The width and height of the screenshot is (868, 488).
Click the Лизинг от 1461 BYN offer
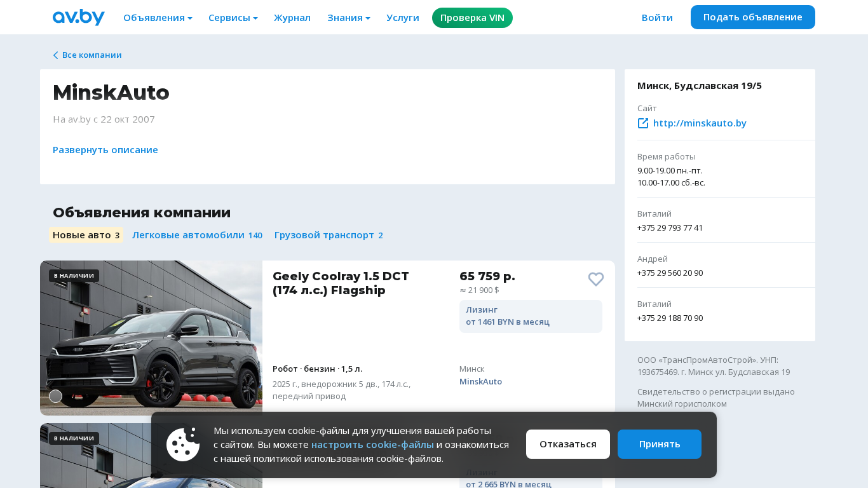tap(531, 316)
